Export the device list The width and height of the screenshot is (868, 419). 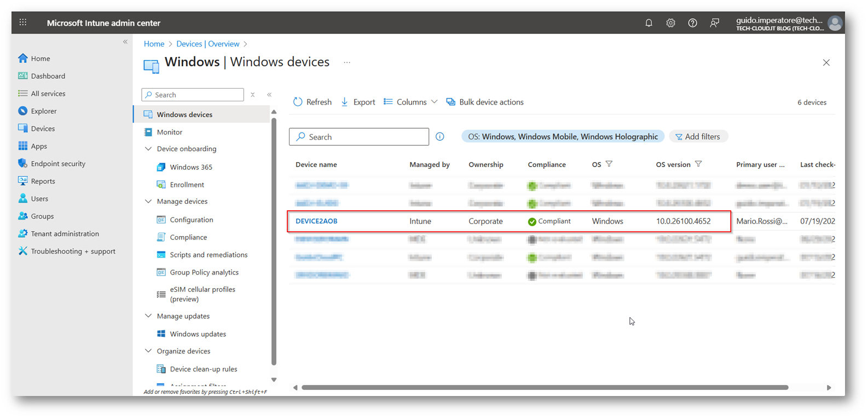358,102
